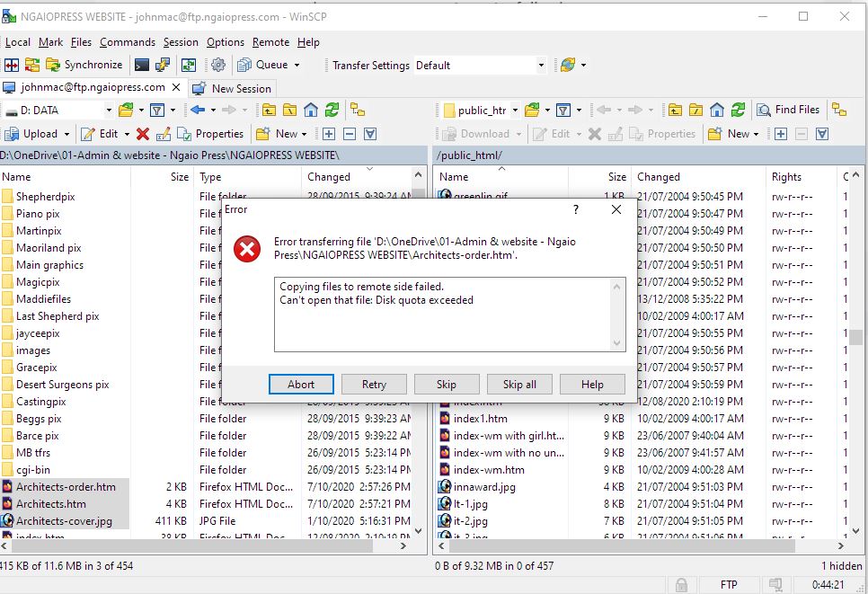868x594 pixels.
Task: Open the Transfer Settings Default dropdown
Action: pos(541,65)
